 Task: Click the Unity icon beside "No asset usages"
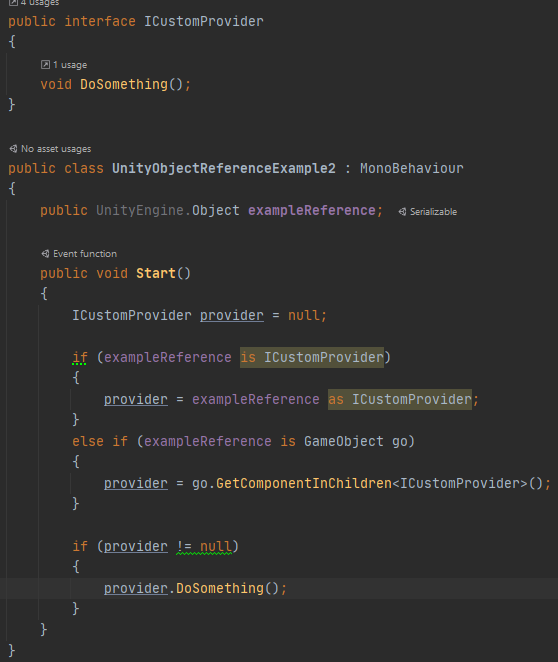[14, 149]
